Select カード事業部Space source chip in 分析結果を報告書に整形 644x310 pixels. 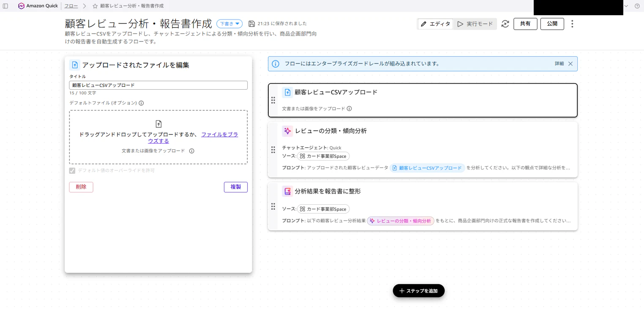tap(323, 209)
